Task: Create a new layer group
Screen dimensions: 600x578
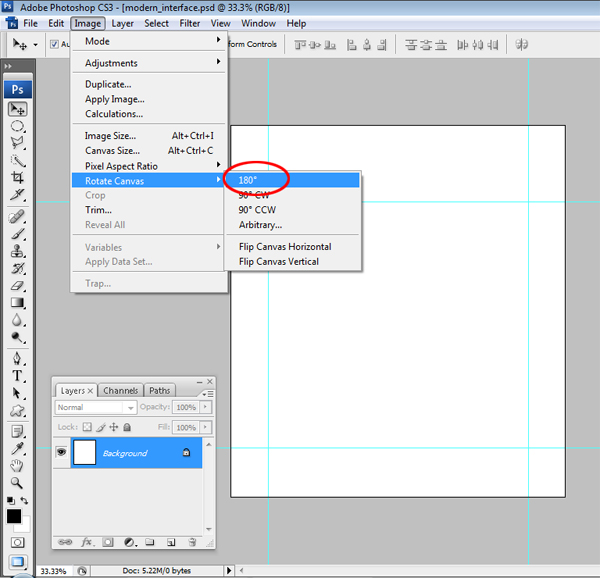Action: coord(150,542)
